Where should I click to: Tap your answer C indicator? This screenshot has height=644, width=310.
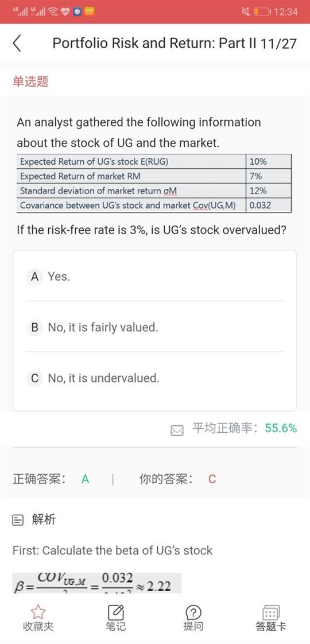click(x=212, y=479)
